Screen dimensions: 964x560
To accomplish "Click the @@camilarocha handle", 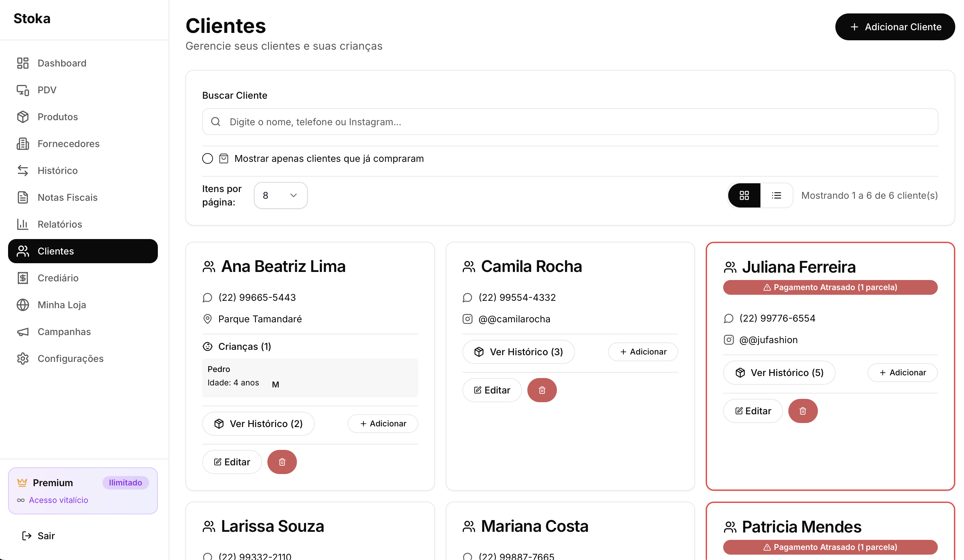I will [x=514, y=319].
